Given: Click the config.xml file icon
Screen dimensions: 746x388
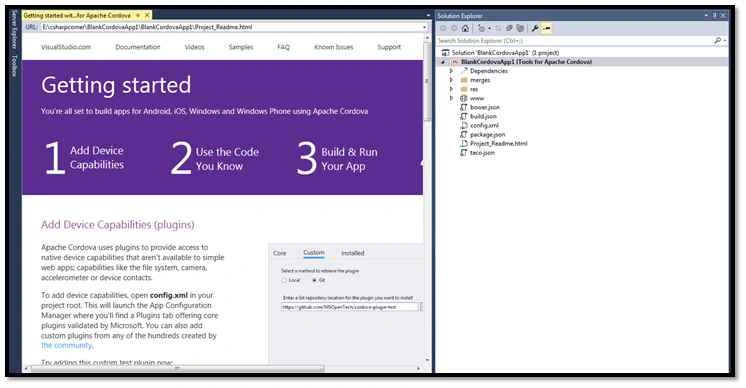Looking at the screenshot, I should pos(464,126).
